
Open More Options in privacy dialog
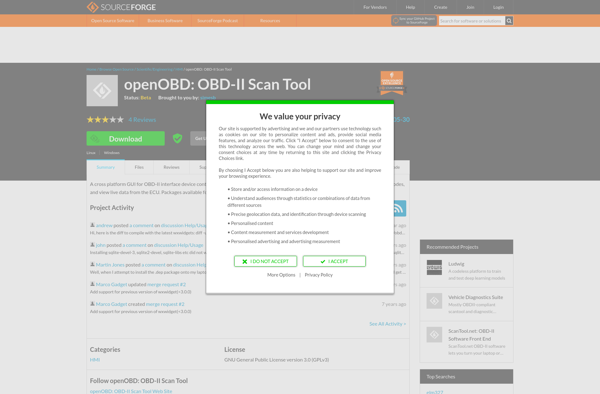pos(281,275)
